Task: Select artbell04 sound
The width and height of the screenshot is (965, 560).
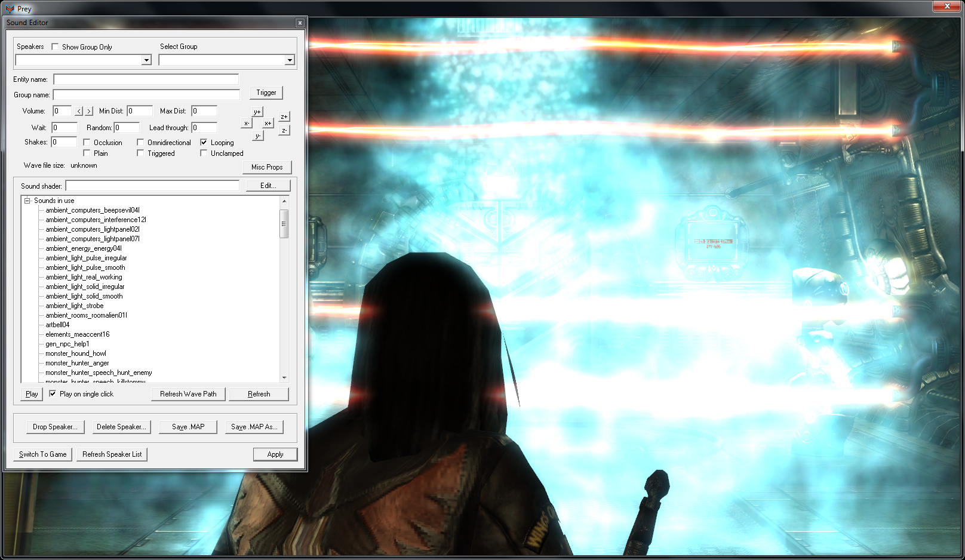Action: [x=57, y=325]
